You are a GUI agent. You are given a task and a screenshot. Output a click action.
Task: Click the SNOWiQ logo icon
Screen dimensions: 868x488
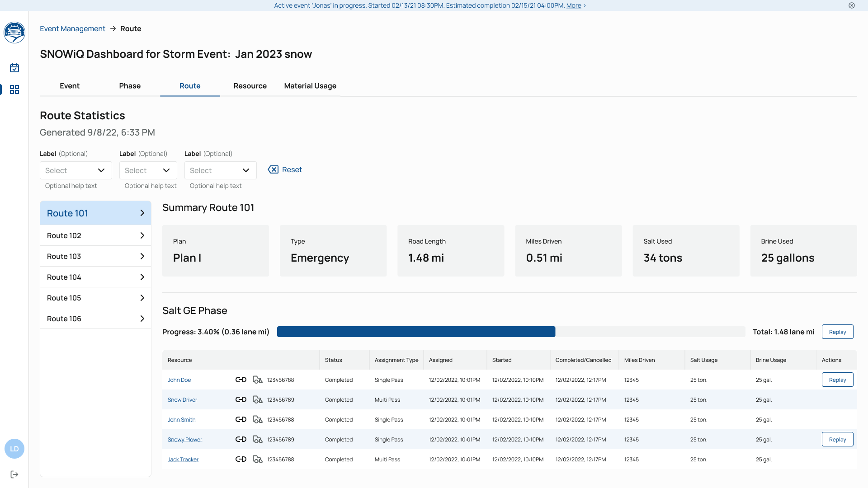(x=14, y=33)
